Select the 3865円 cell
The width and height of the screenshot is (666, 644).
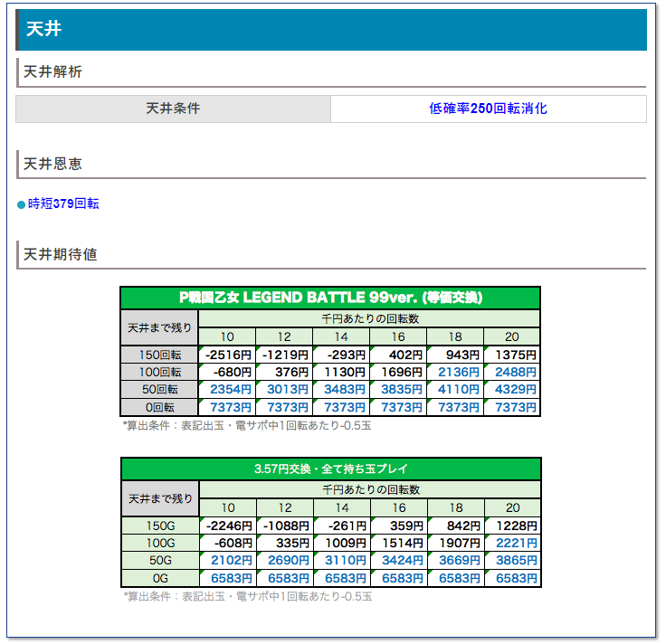click(x=512, y=560)
